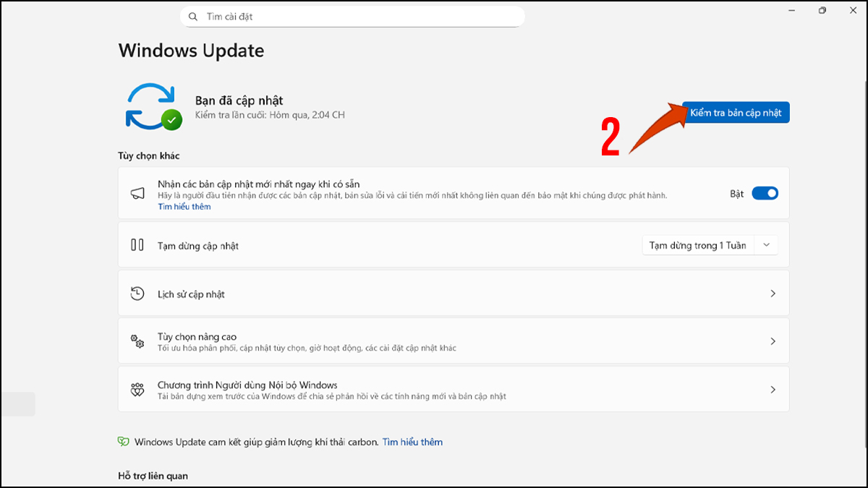Open the Tìm hiểu thêm link under latest updates

(x=184, y=207)
